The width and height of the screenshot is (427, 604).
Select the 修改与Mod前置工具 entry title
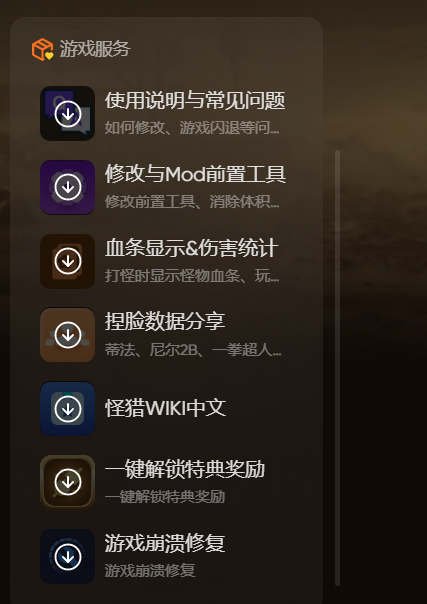coord(195,174)
